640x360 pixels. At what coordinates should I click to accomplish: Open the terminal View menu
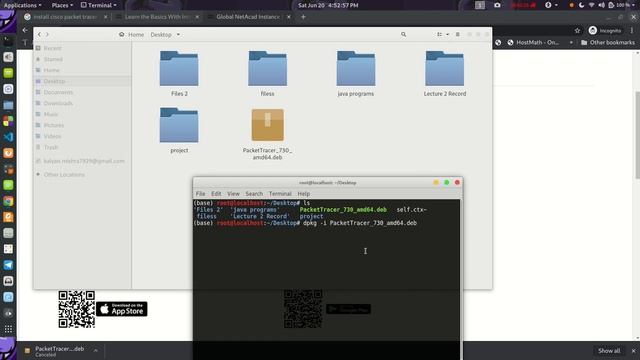coord(233,193)
